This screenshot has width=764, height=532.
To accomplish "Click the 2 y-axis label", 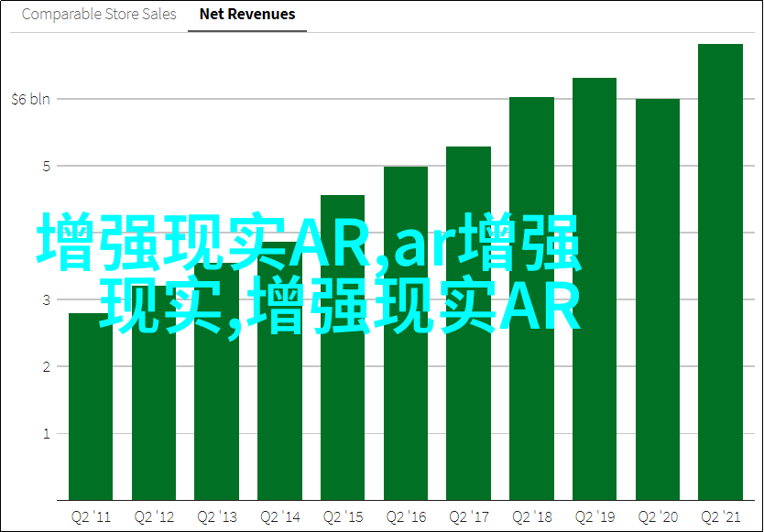I will (x=47, y=367).
